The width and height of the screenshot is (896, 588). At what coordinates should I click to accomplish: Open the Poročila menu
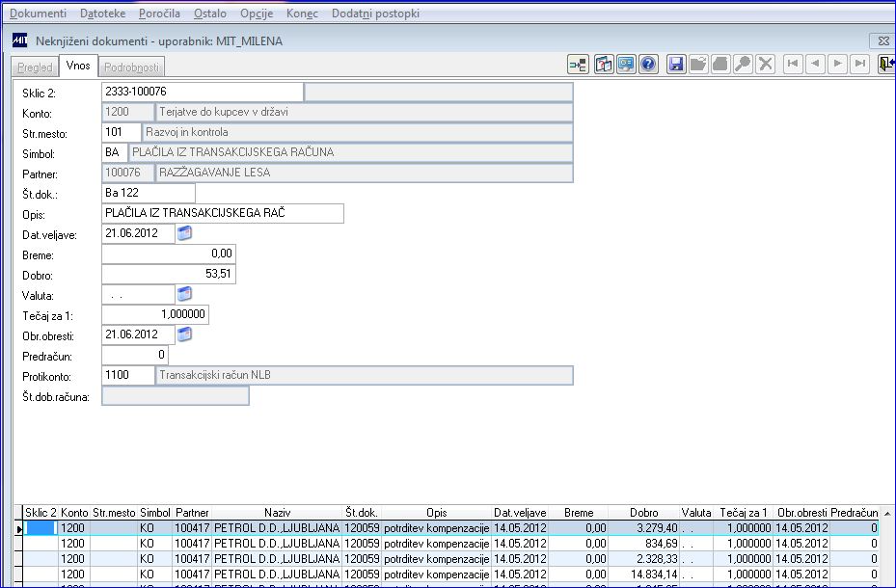tap(159, 13)
